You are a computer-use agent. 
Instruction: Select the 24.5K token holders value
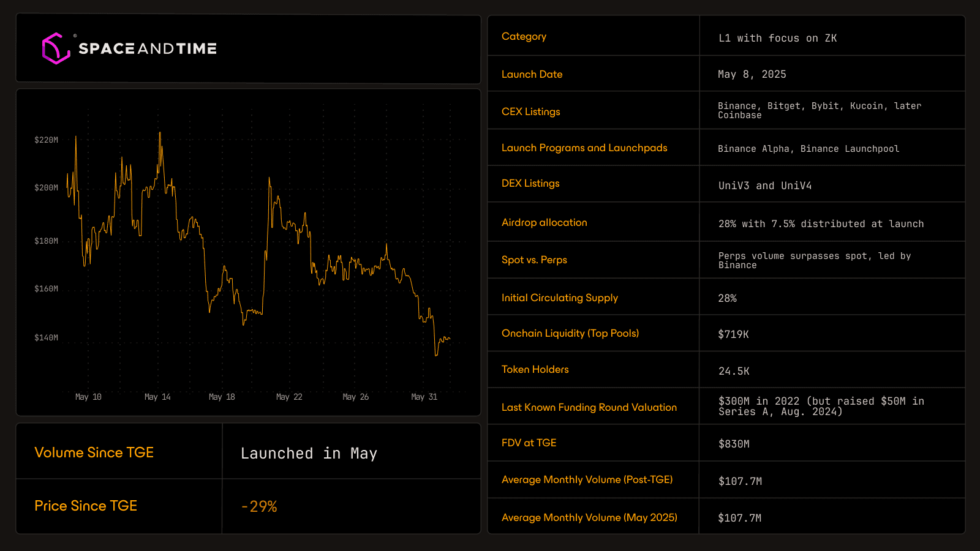734,372
